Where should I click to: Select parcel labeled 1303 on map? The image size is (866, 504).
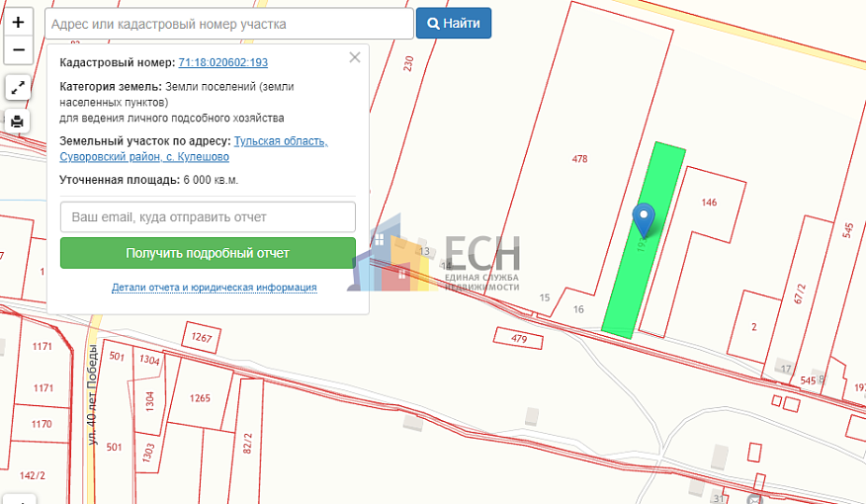tap(147, 452)
